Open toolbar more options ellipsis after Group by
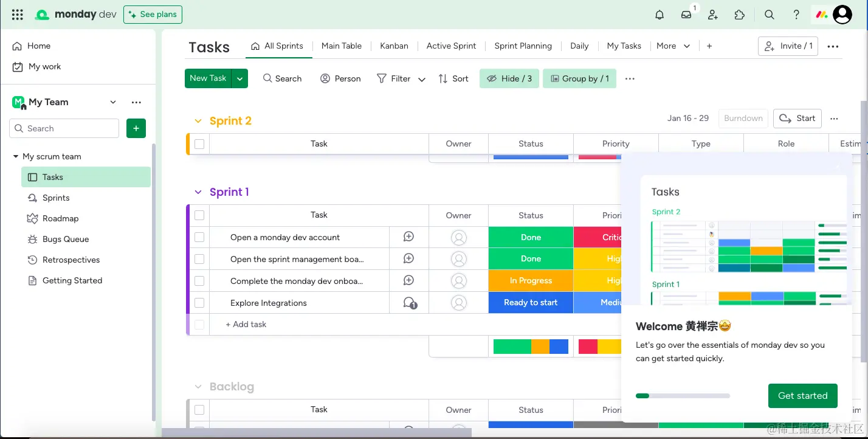This screenshot has height=439, width=868. [x=630, y=78]
